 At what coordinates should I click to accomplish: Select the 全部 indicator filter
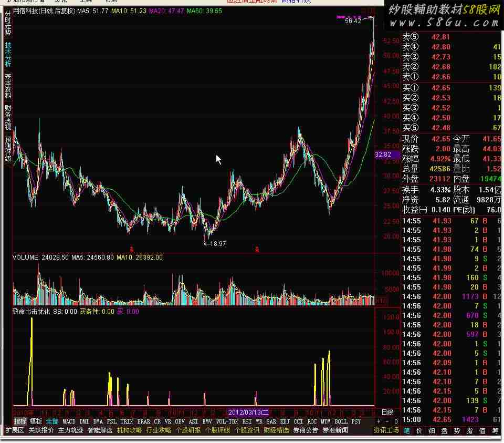click(x=52, y=421)
